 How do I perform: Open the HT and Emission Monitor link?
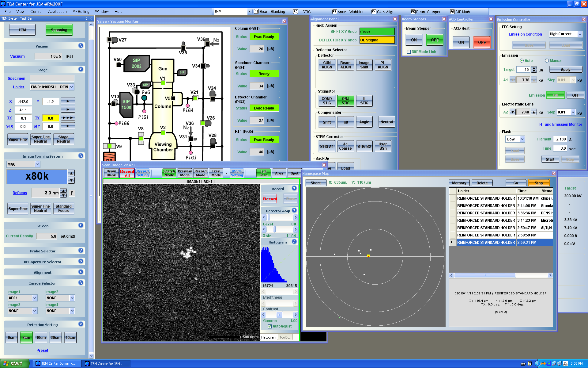click(x=560, y=125)
